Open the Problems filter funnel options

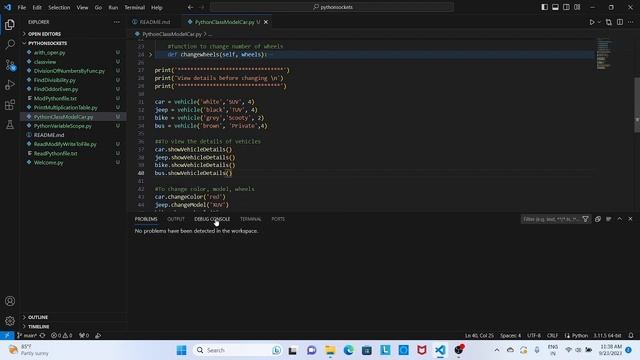click(x=585, y=219)
